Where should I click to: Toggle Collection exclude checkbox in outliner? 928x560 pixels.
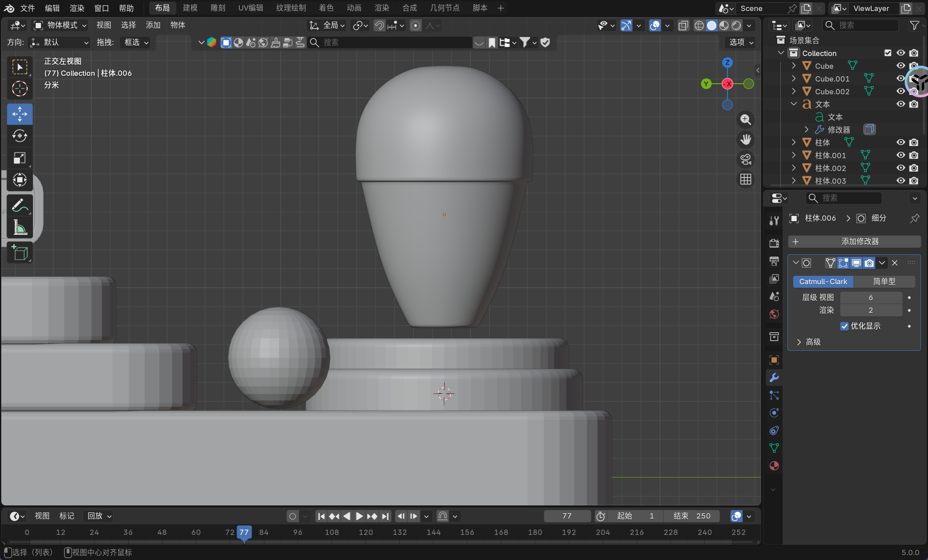coord(888,53)
